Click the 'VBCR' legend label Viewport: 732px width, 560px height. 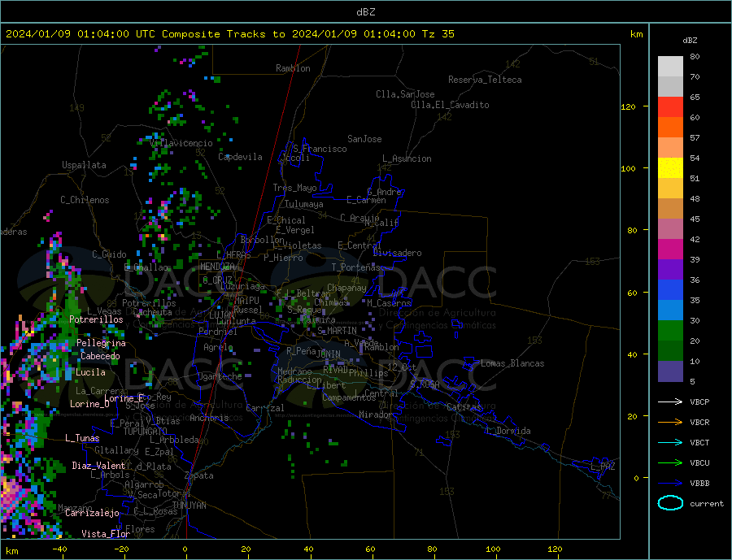pyautogui.click(x=699, y=423)
